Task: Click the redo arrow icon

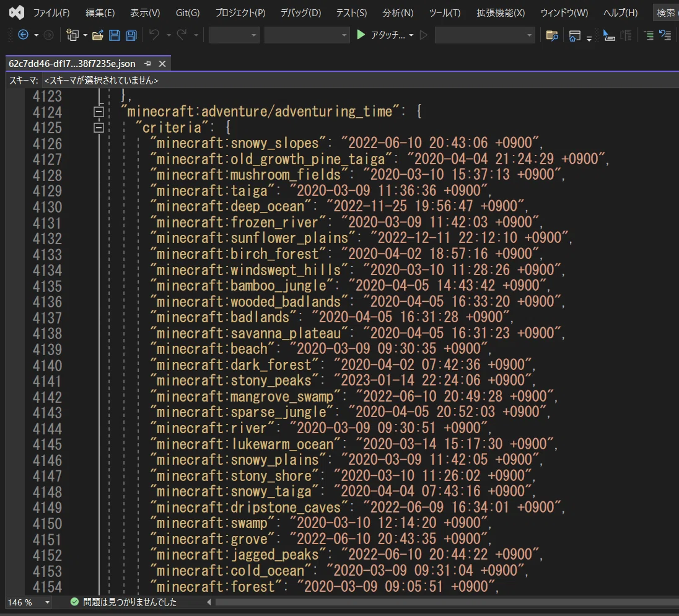Action: click(182, 35)
